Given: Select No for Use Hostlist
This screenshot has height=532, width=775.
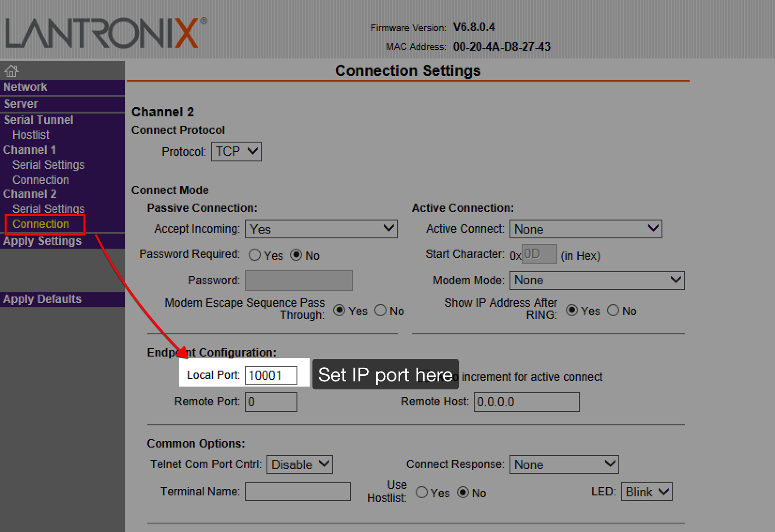Looking at the screenshot, I should (463, 492).
